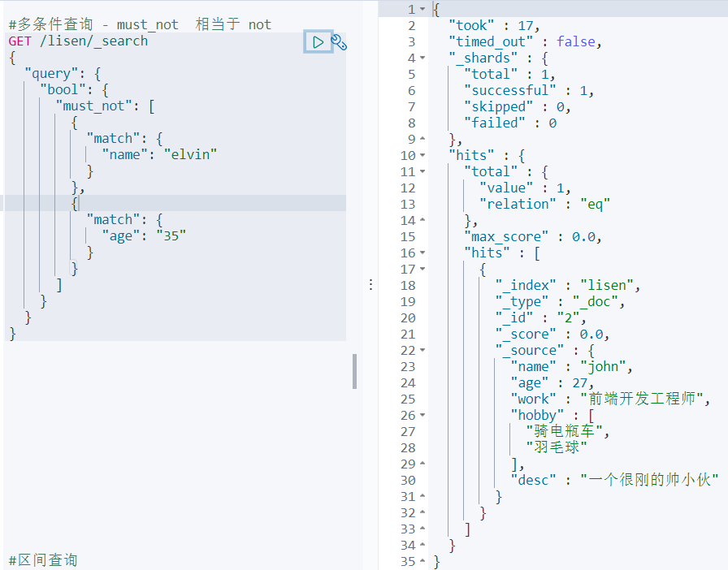Click the "took" : 17 response line
Screen dimensions: 728x570
[x=493, y=25]
